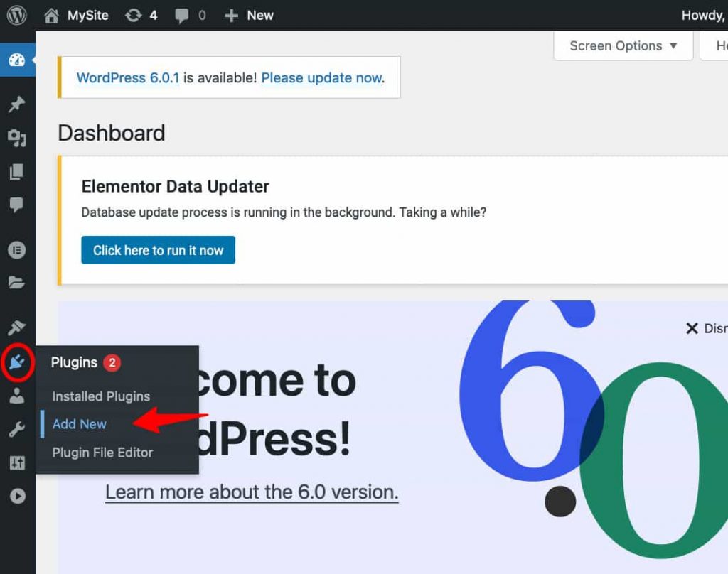728x574 pixels.
Task: Click the Plugins plug icon in sidebar
Action: (17, 362)
